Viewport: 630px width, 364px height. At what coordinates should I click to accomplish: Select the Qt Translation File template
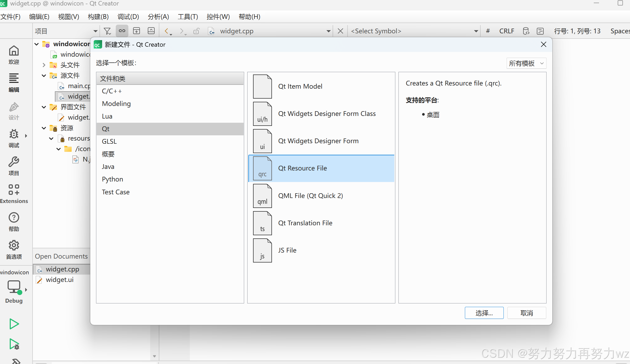coord(321,223)
